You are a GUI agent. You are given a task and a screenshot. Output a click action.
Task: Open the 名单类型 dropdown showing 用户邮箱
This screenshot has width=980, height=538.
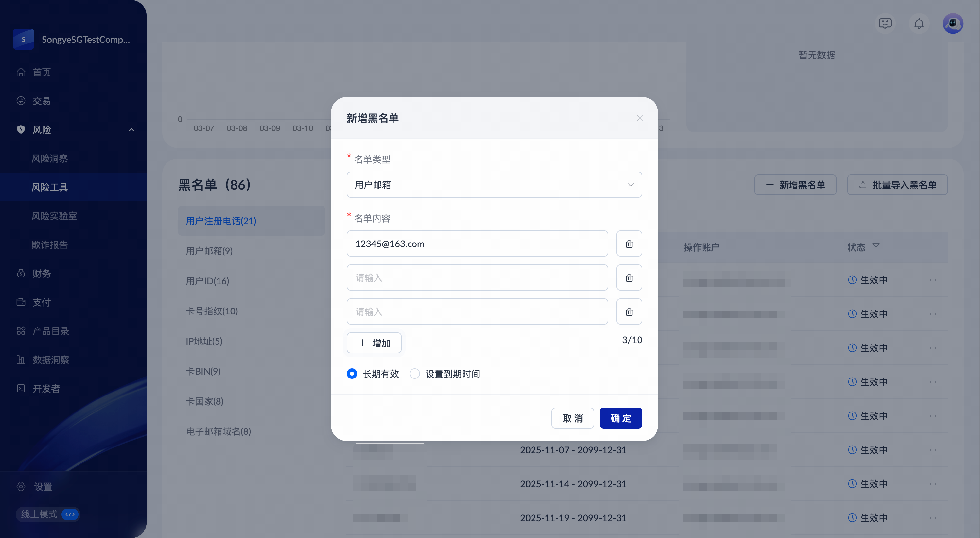(494, 185)
